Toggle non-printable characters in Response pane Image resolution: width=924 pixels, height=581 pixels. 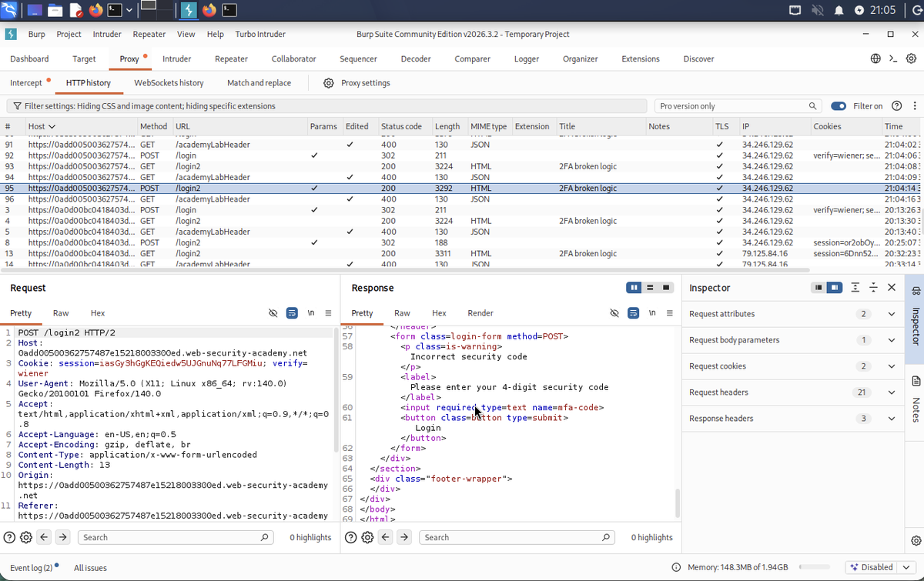tap(652, 313)
